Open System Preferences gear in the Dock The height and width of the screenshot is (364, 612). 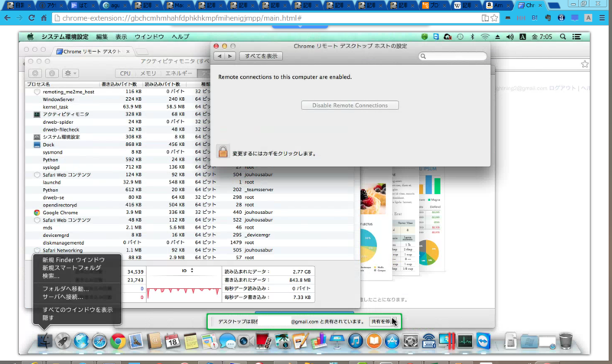tap(410, 341)
